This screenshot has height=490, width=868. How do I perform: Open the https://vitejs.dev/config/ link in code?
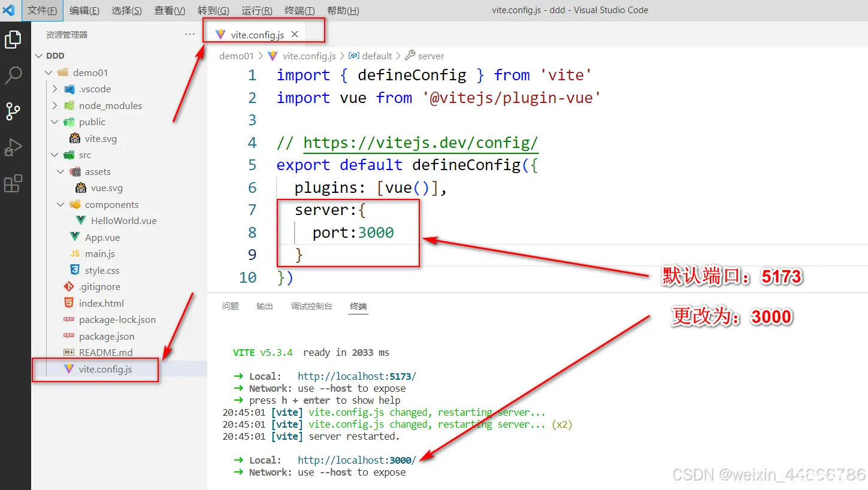point(421,143)
